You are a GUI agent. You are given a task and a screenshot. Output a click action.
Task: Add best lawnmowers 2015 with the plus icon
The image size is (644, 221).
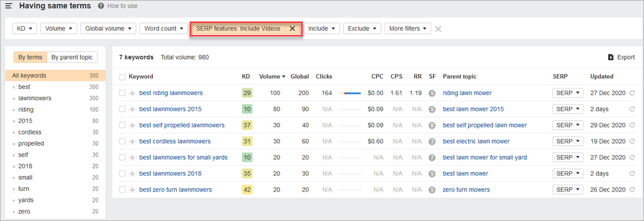(x=132, y=109)
